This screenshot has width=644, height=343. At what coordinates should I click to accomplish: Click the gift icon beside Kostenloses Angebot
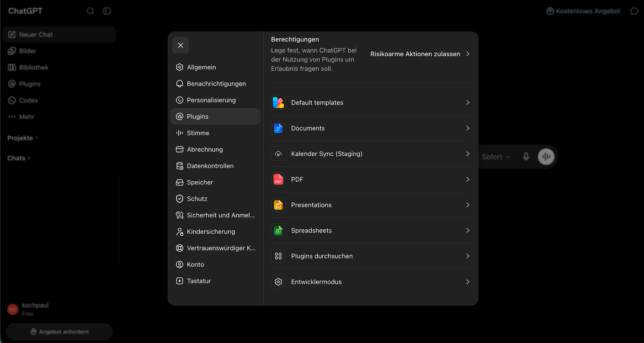coord(550,11)
